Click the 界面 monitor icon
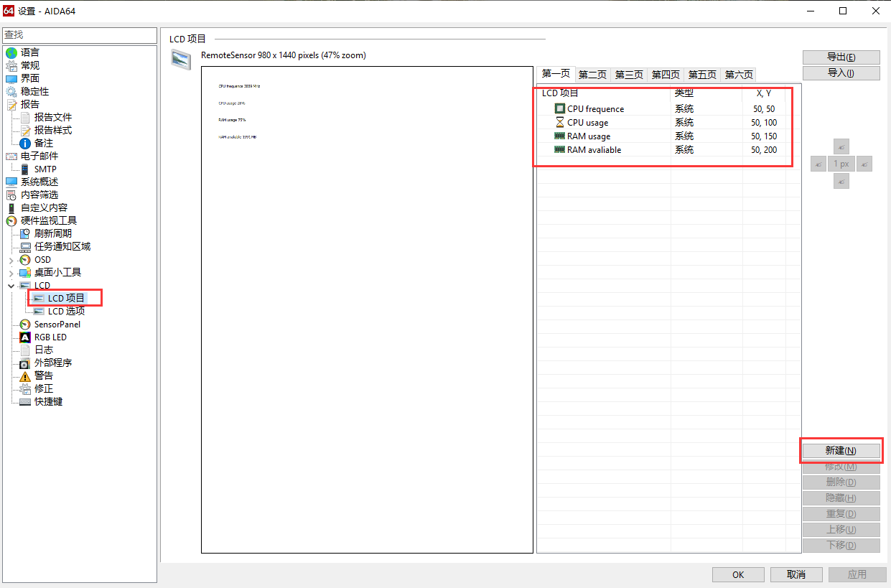The height and width of the screenshot is (588, 891). [11, 78]
